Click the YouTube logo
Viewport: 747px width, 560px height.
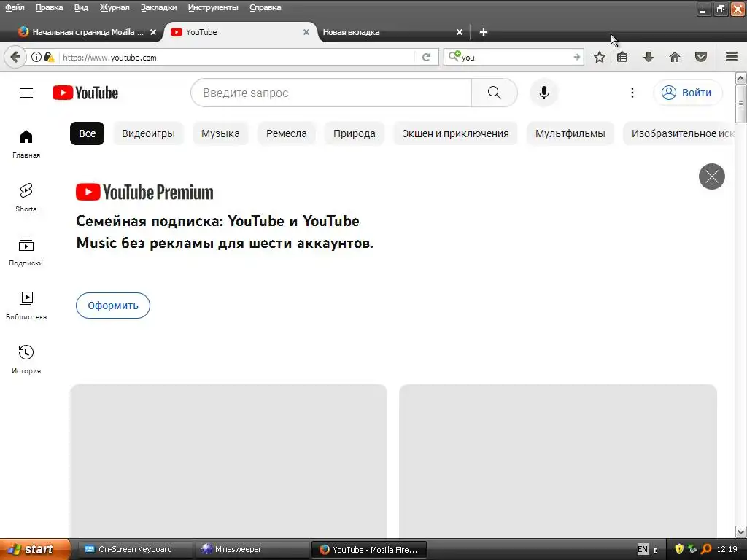point(85,93)
